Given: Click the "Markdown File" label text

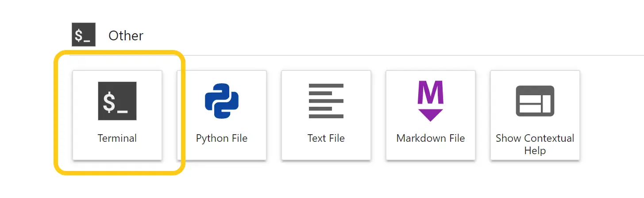Looking at the screenshot, I should pyautogui.click(x=431, y=138).
